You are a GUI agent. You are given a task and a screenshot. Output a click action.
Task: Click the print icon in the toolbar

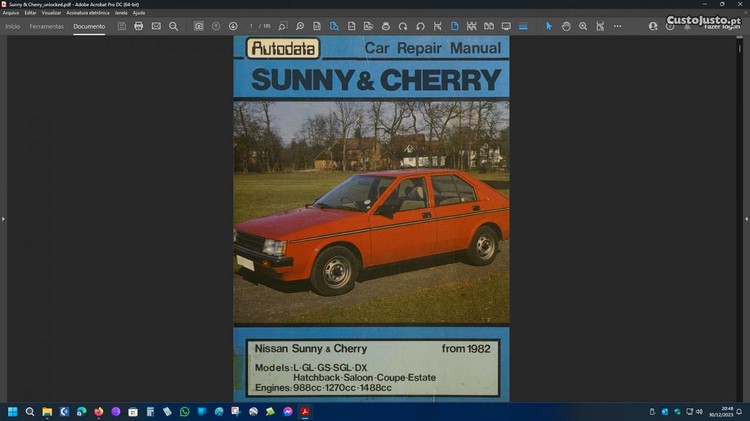click(x=139, y=26)
